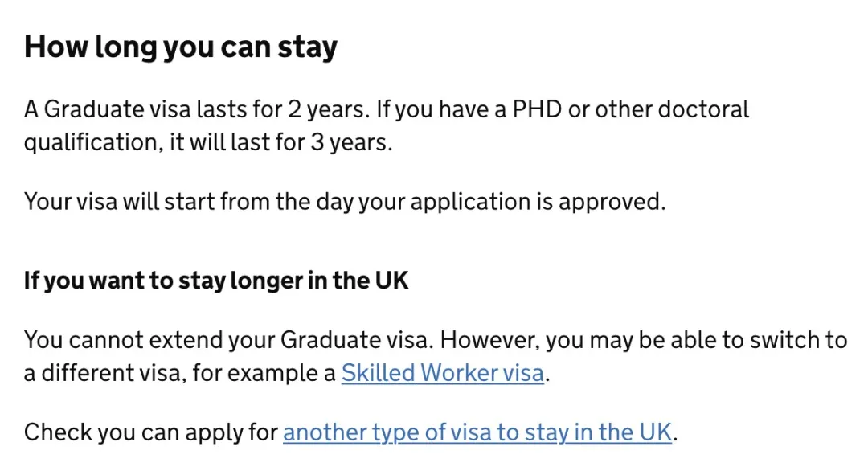Image resolution: width=868 pixels, height=463 pixels.
Task: Open the Skilled Worker visa link
Action: tap(443, 374)
